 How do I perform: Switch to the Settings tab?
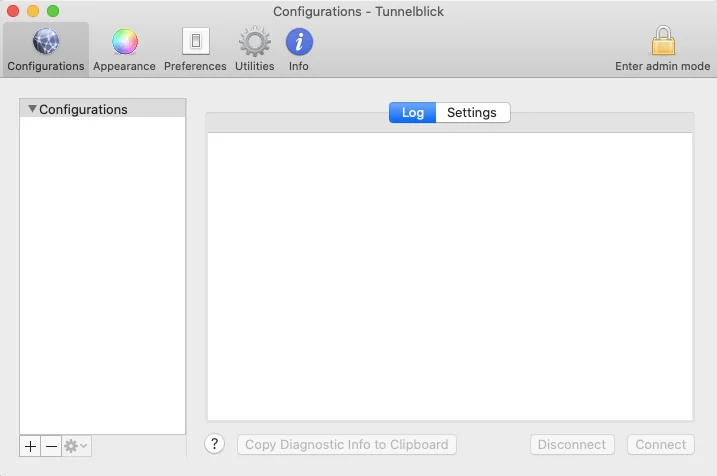click(472, 112)
